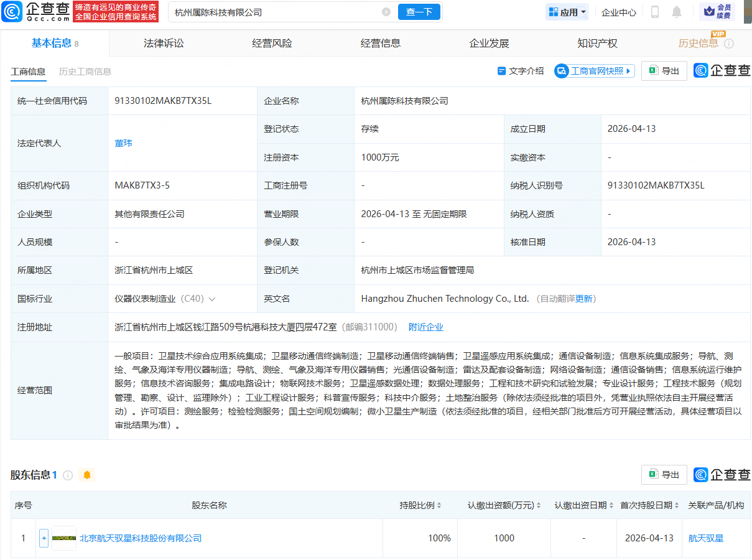Click the shareholder info tooltip icon
Viewport: 752px width, 560px height.
(x=68, y=475)
